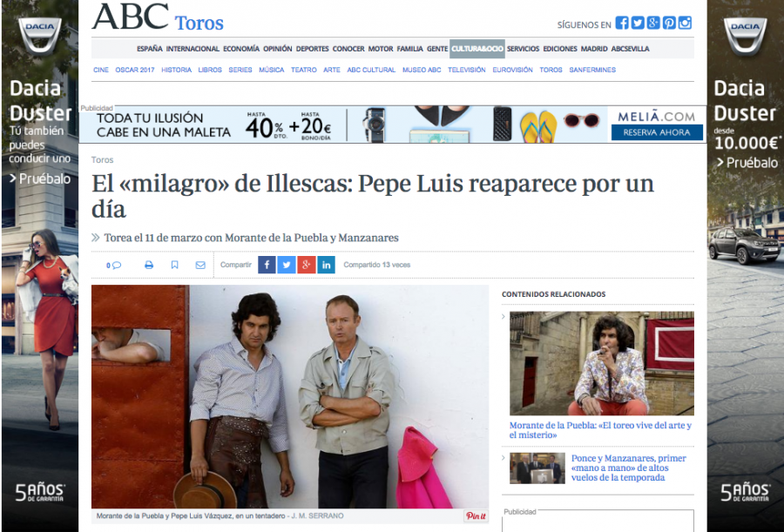Image resolution: width=784 pixels, height=532 pixels.
Task: Bookmark the article with the save icon
Action: tap(174, 265)
